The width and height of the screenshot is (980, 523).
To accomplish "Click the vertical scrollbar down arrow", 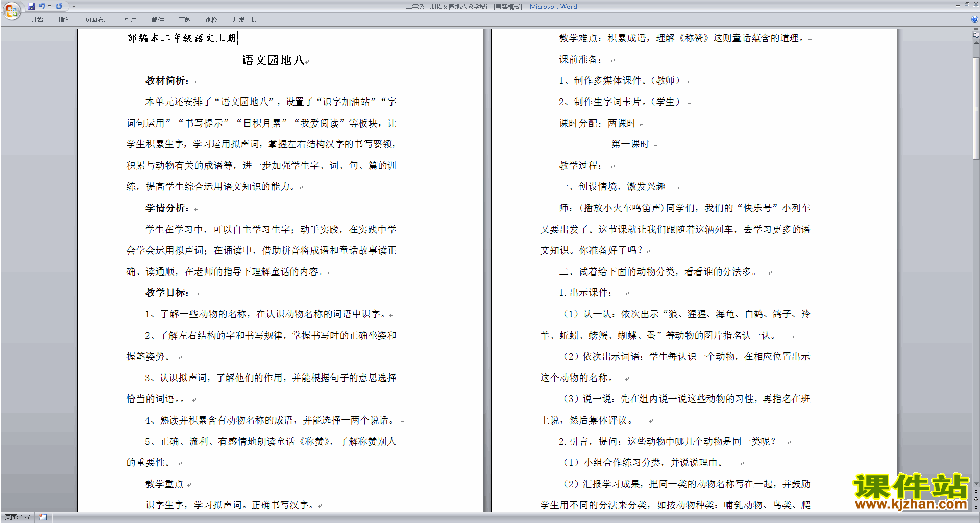I will coord(976,483).
